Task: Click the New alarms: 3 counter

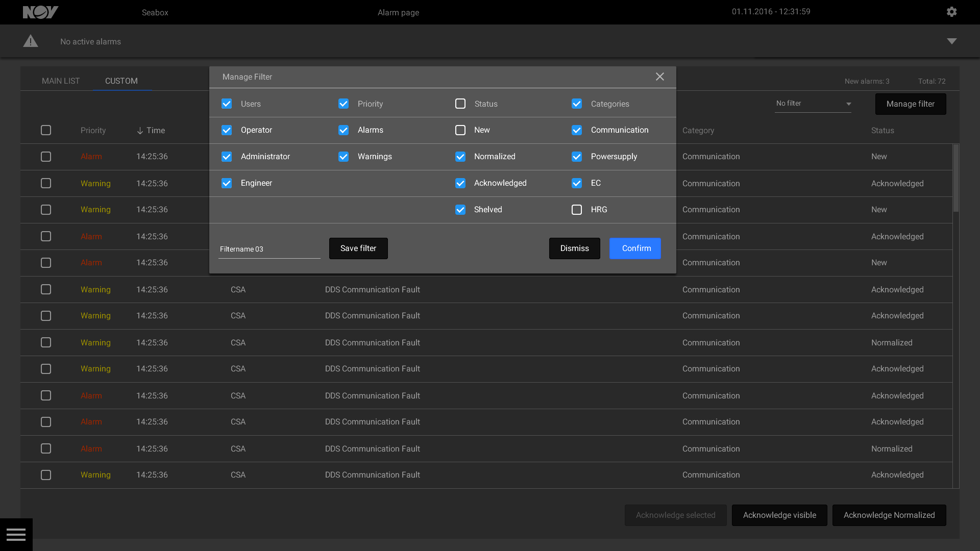Action: (x=867, y=81)
